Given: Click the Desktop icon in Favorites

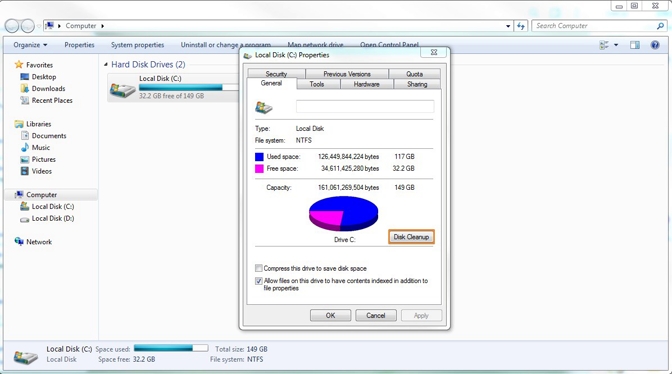Looking at the screenshot, I should pos(24,77).
